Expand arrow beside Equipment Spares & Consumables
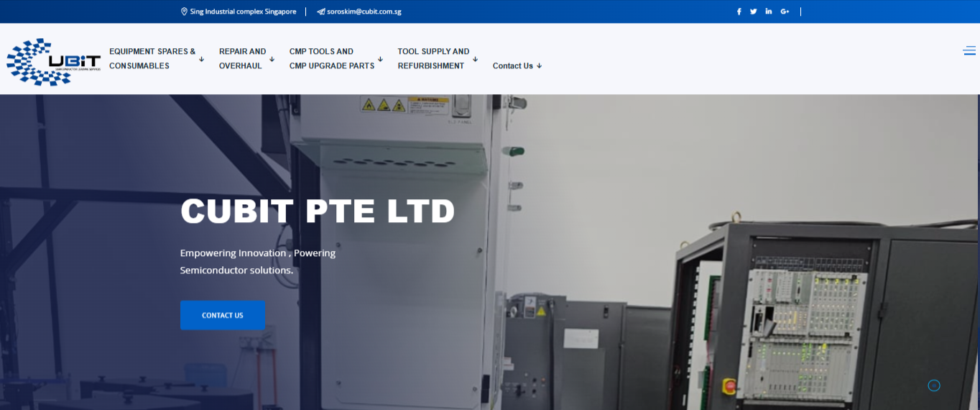 tap(202, 59)
